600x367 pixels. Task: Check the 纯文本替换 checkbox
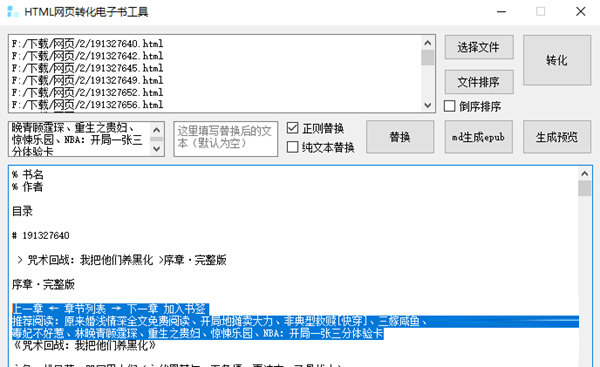(x=292, y=147)
